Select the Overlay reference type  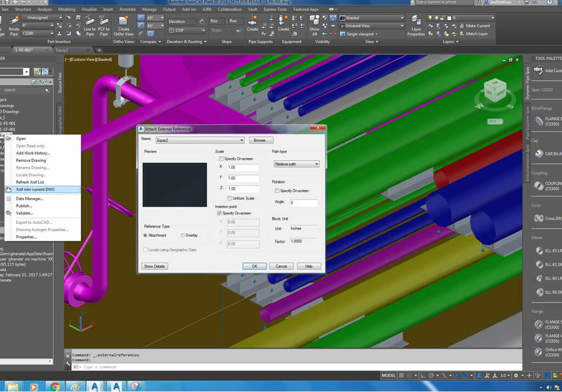(x=182, y=235)
